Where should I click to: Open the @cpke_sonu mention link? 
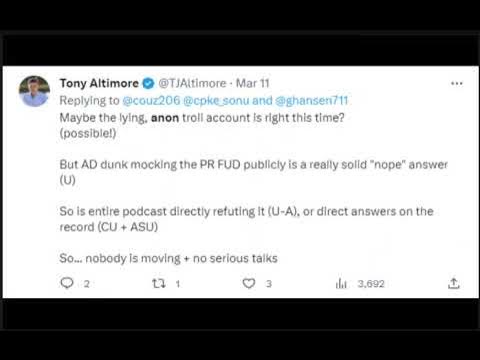point(216,100)
